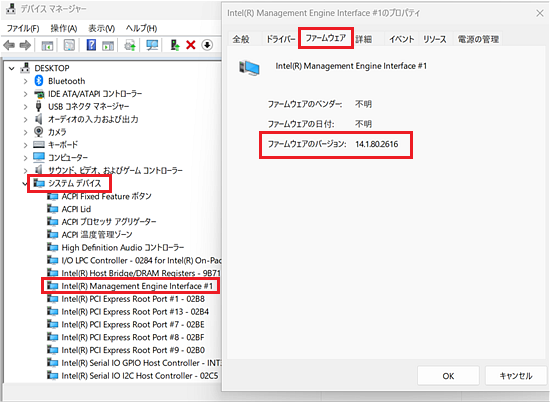
Task: Expand the カメラ device category
Action: click(25, 132)
